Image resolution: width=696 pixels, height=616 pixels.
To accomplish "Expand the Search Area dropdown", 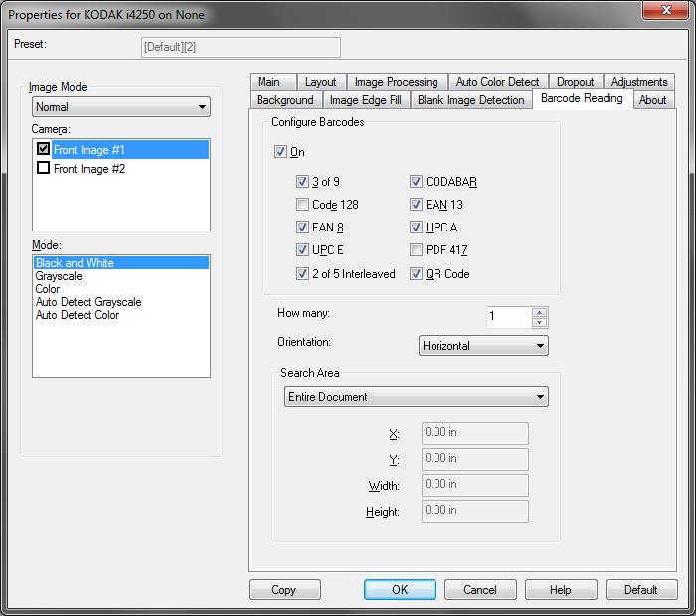I will (416, 396).
